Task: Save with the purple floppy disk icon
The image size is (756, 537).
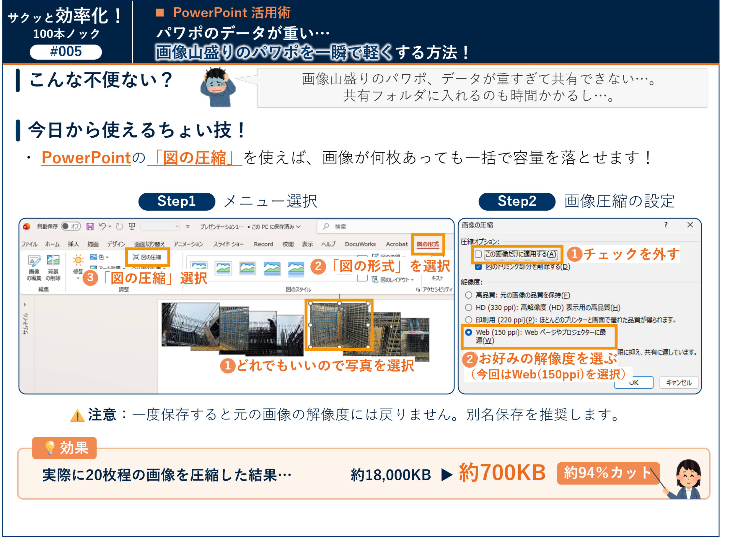Action: 90,226
